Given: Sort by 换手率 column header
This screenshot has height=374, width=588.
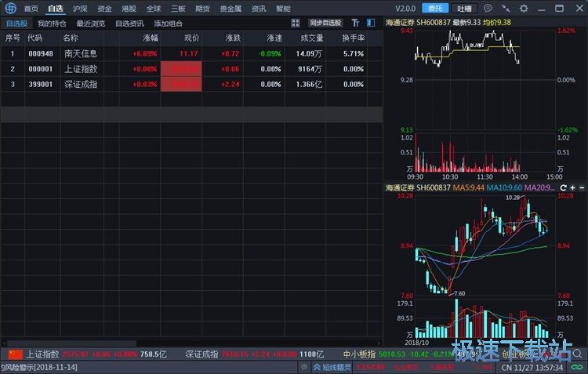Looking at the screenshot, I should coord(354,38).
